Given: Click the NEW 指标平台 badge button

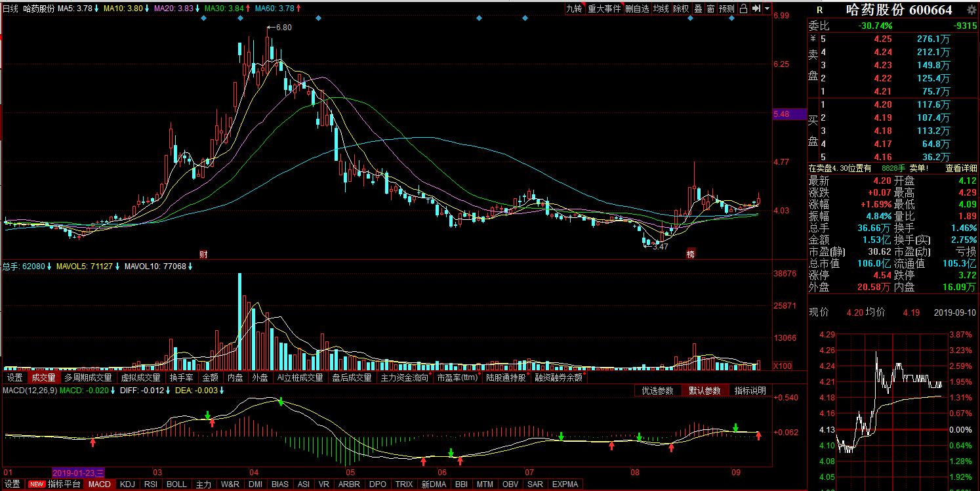Looking at the screenshot, I should click(55, 484).
